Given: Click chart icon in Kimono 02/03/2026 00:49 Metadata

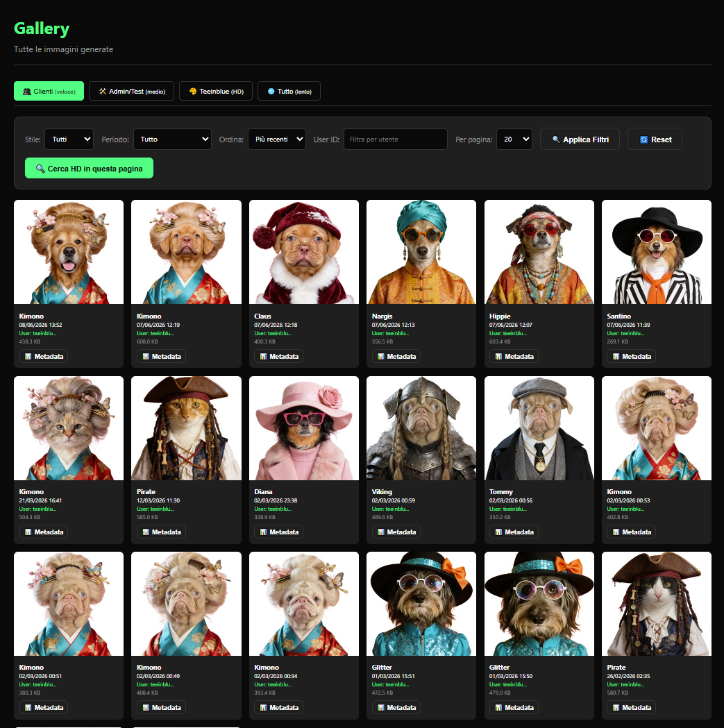Looking at the screenshot, I should [146, 708].
